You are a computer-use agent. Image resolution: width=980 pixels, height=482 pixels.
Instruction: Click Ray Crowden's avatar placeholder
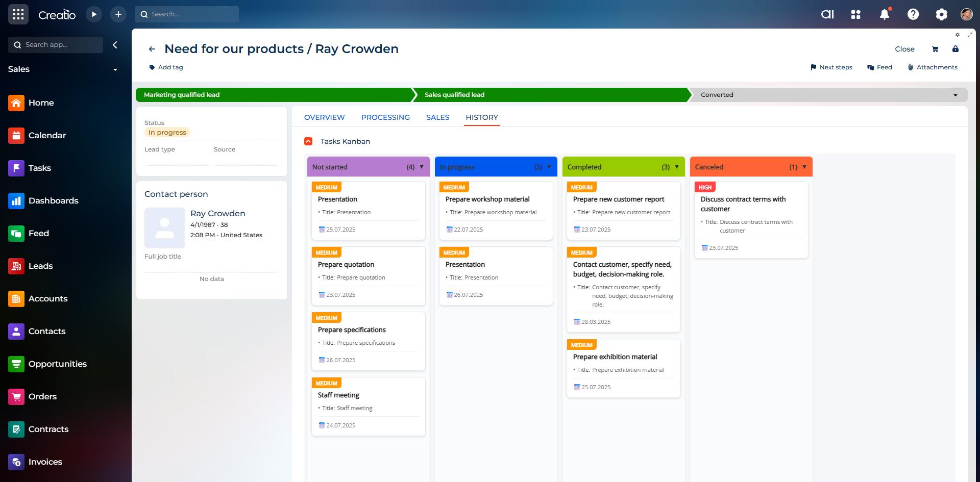[x=165, y=228]
